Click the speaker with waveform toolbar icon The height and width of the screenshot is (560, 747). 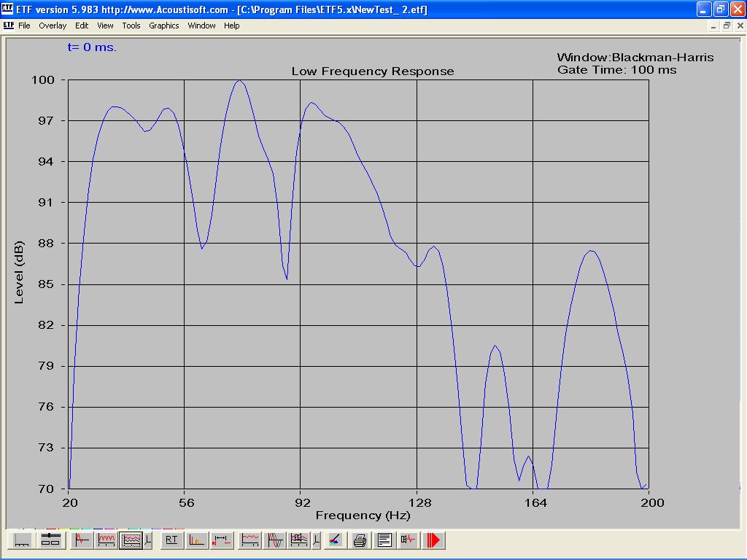point(409,540)
